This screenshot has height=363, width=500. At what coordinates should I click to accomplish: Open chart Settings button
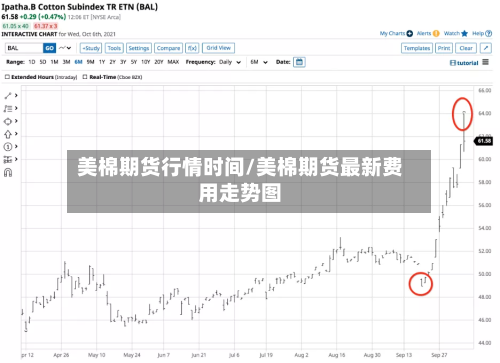(x=139, y=48)
